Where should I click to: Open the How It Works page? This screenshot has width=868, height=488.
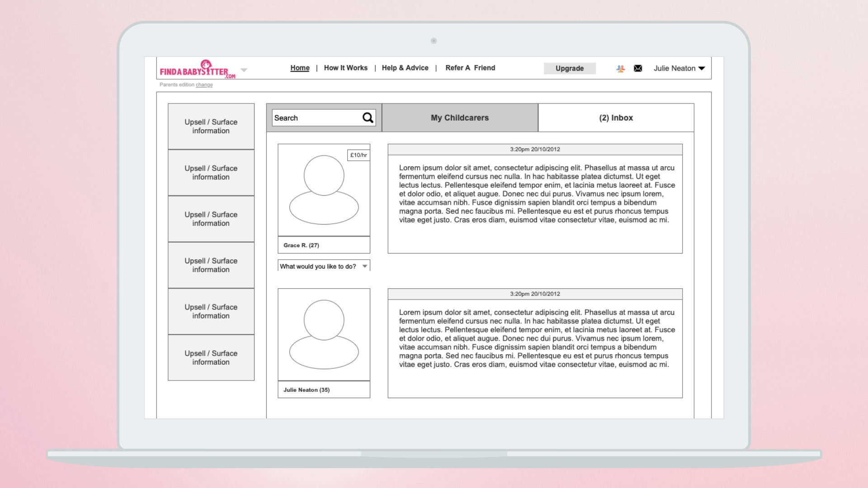tap(345, 68)
